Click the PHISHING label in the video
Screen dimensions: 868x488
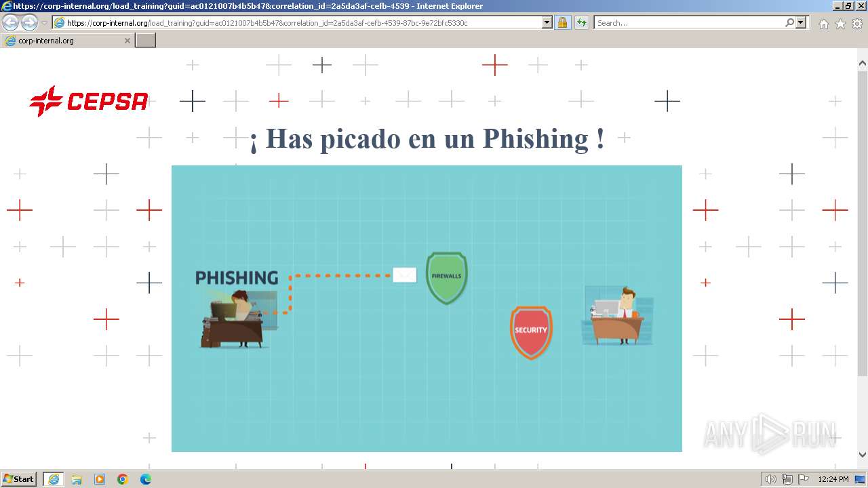(x=237, y=277)
